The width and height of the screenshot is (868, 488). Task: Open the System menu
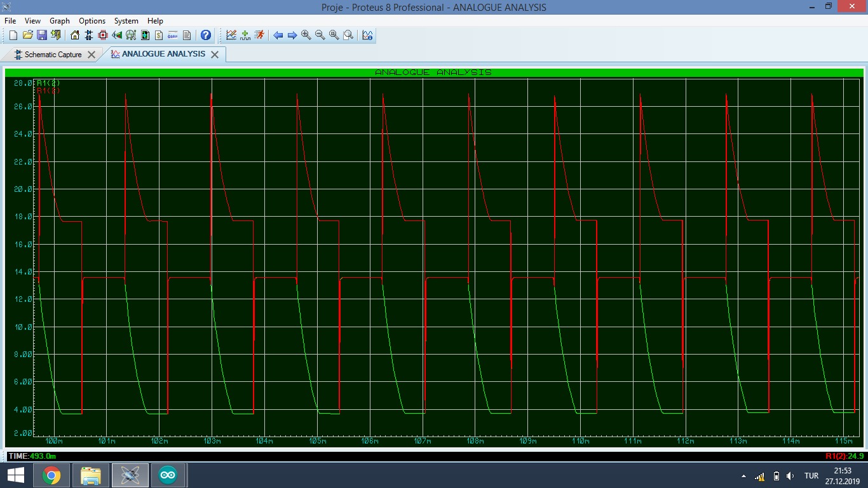click(x=126, y=21)
